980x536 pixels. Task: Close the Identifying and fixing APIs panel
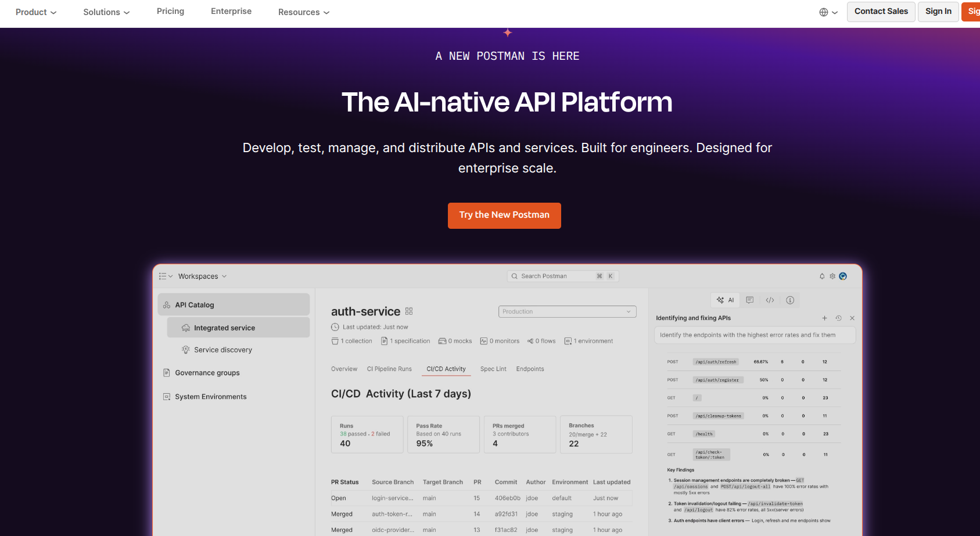[x=852, y=318]
